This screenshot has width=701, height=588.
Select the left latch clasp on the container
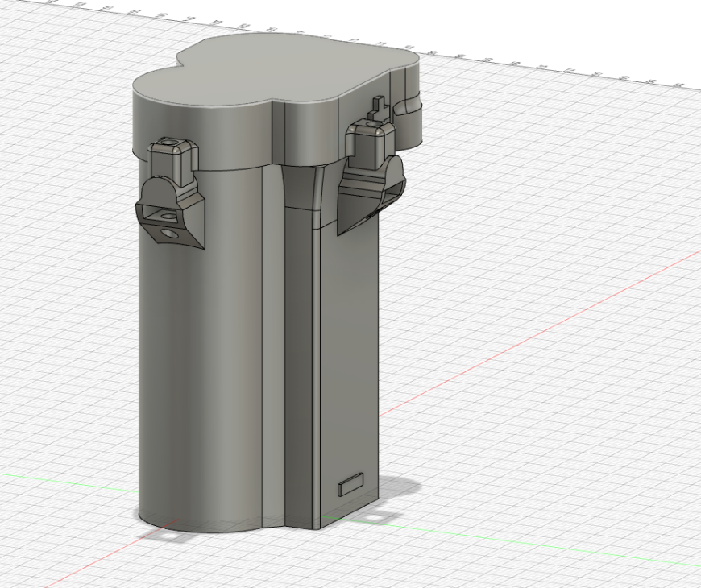pos(171,193)
